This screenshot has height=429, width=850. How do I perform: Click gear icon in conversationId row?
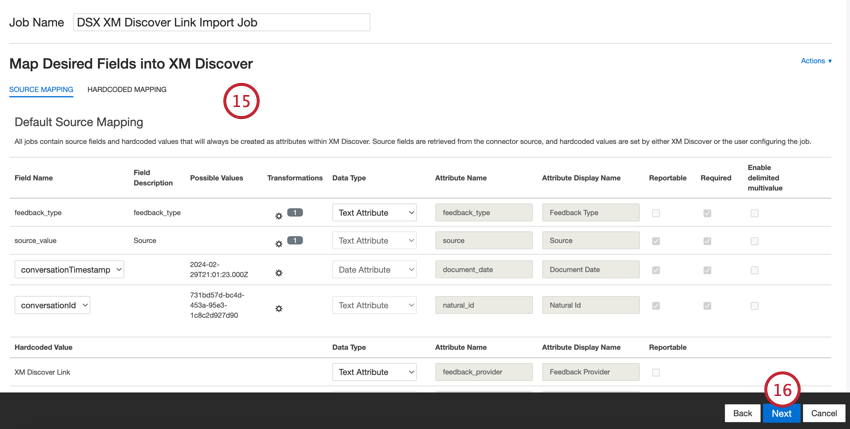click(279, 309)
